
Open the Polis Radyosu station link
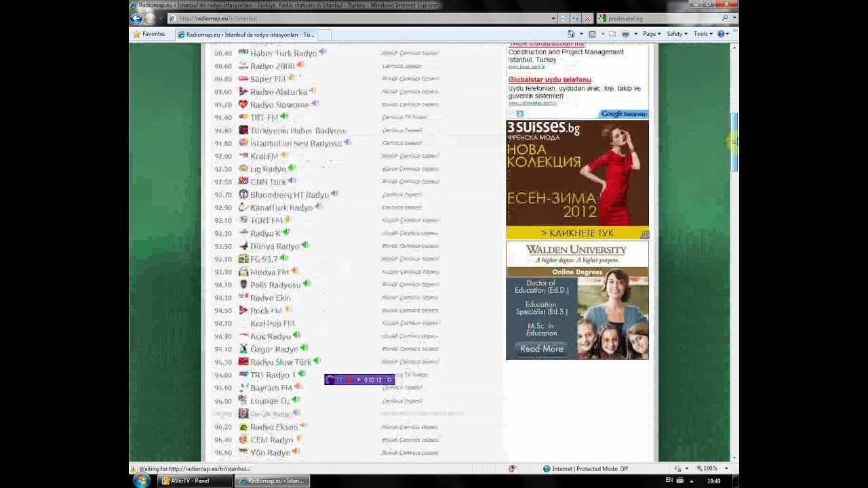coord(275,285)
